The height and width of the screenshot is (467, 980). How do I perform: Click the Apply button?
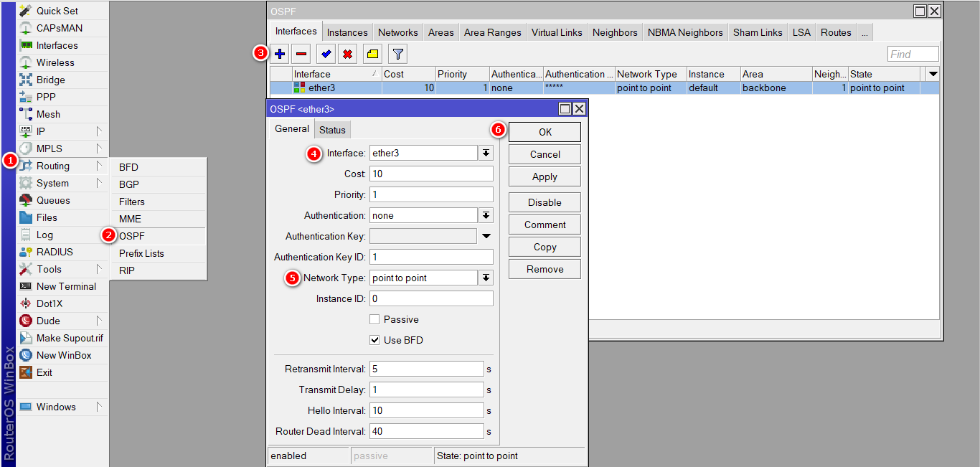click(544, 176)
